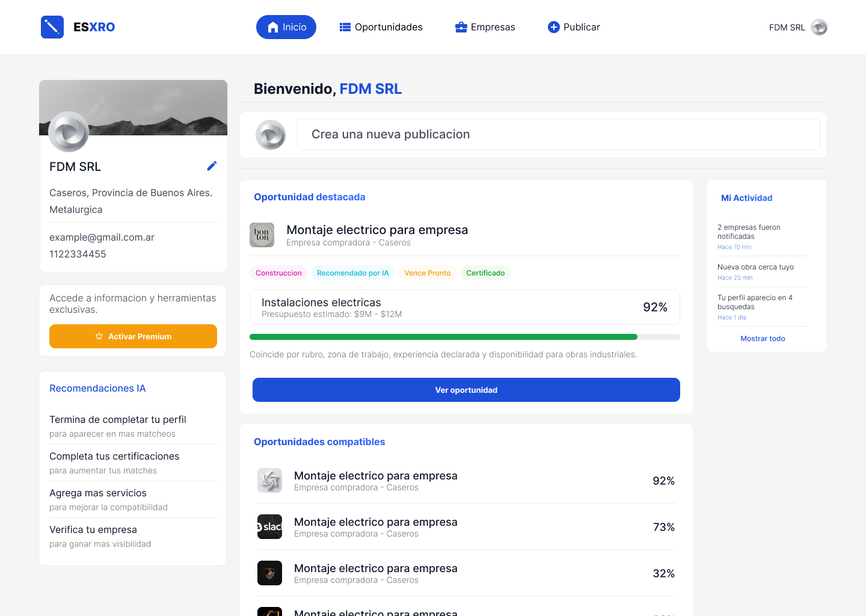Click the example@gmail.com.ar email text
Image resolution: width=866 pixels, height=616 pixels.
[x=102, y=238]
